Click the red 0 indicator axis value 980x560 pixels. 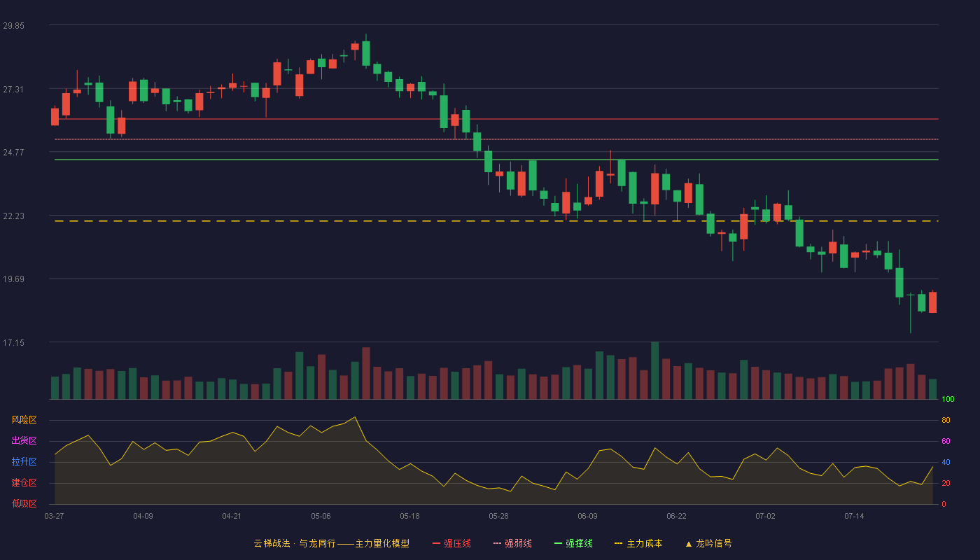pos(944,504)
